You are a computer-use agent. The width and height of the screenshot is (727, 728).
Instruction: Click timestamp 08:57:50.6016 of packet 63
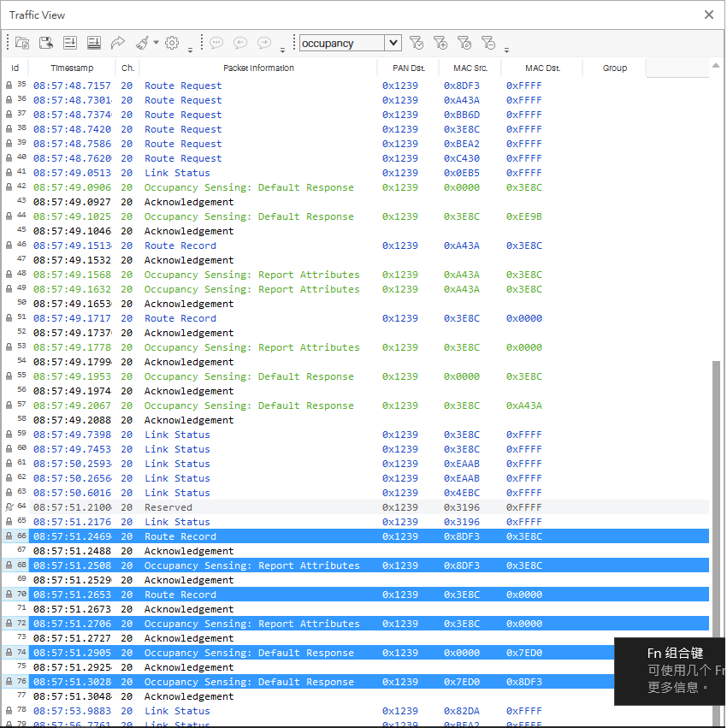pyautogui.click(x=72, y=493)
